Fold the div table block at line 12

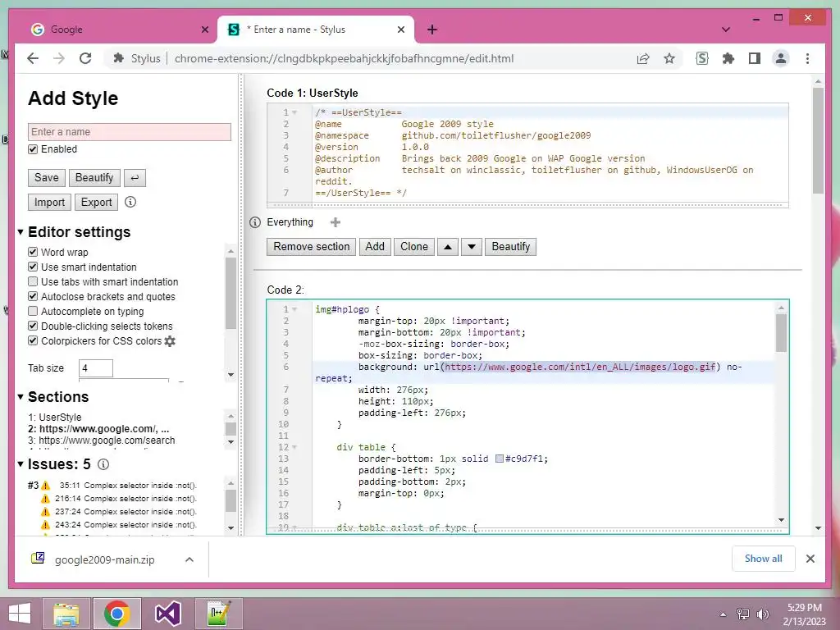coord(294,447)
